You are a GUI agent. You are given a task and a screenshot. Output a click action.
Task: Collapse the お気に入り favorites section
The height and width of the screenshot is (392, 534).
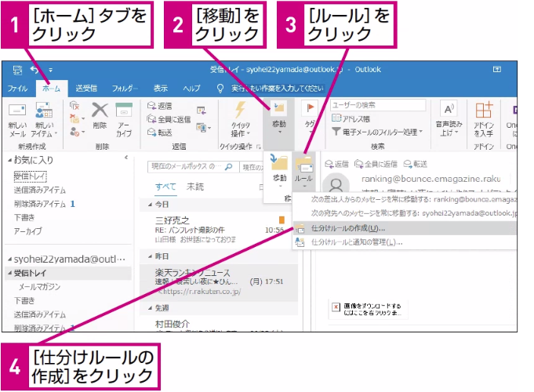point(10,160)
